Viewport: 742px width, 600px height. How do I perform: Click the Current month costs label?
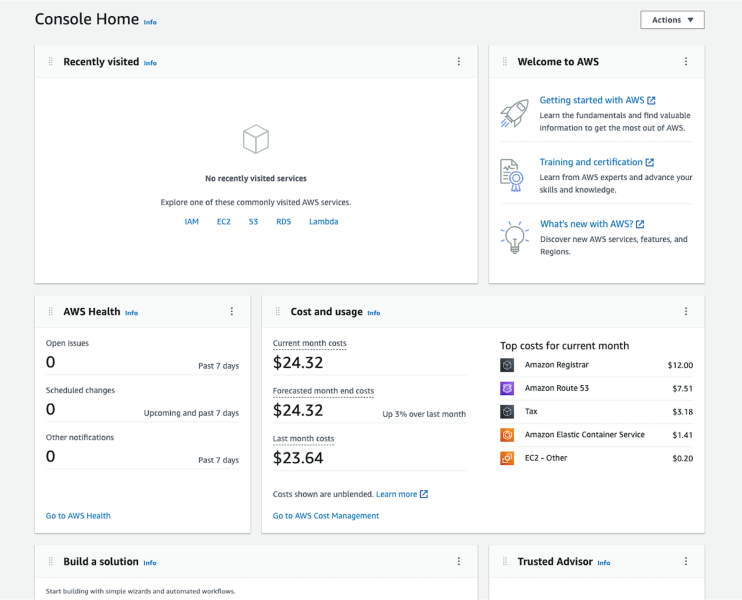pyautogui.click(x=309, y=343)
